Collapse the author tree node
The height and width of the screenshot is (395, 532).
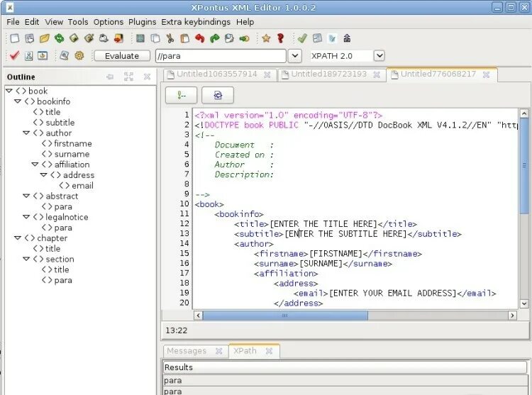click(26, 133)
